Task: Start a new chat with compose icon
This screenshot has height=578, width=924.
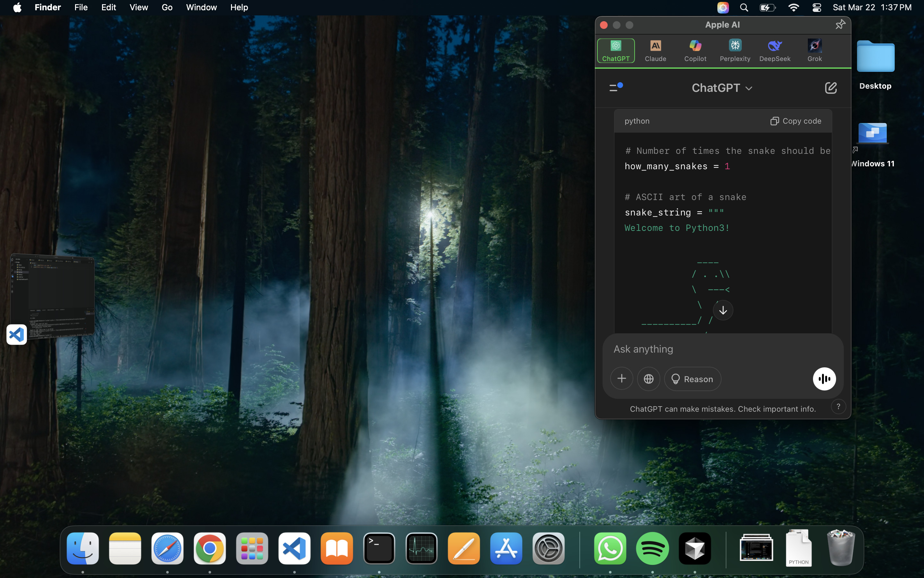Action: tap(830, 88)
